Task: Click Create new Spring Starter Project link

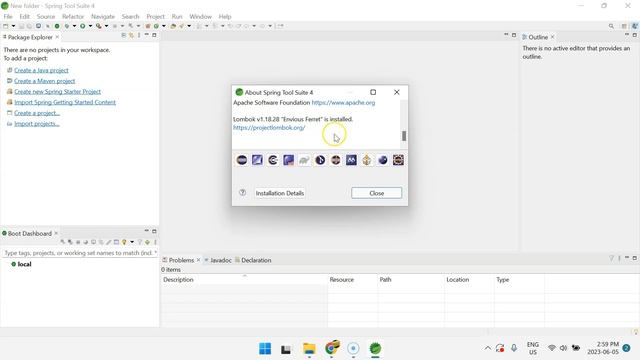Action: (58, 91)
